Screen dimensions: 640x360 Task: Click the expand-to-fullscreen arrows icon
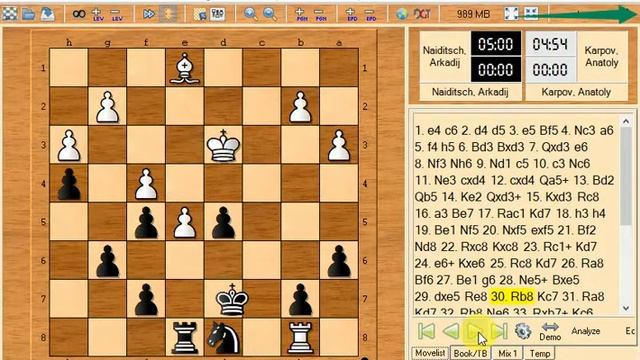(511, 14)
